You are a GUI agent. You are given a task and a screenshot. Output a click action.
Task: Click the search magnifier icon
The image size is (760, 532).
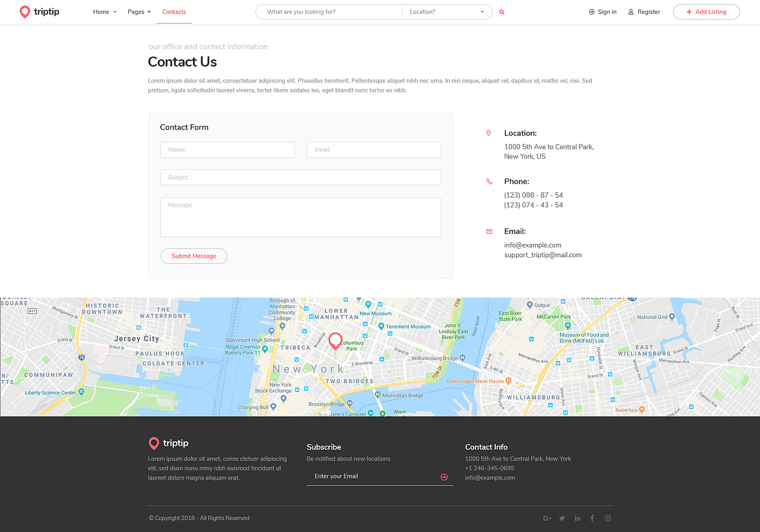coord(501,12)
